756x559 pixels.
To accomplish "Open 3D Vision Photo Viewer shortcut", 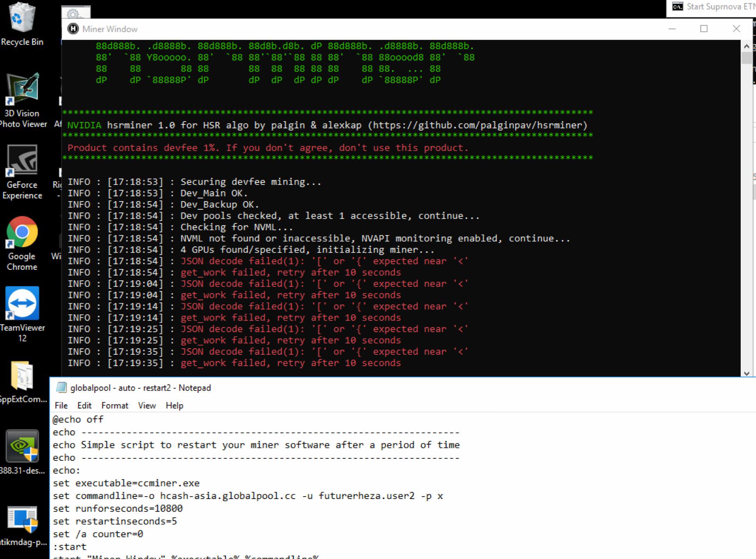I will click(23, 101).
